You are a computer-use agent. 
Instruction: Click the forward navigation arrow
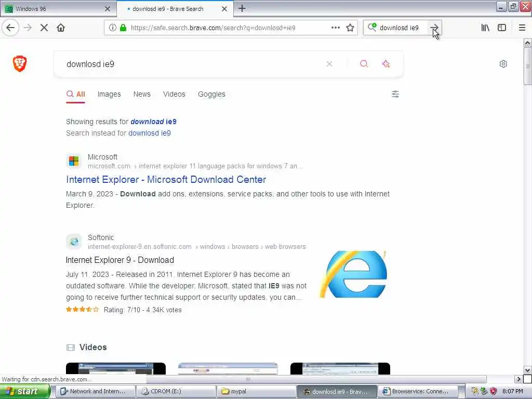pos(28,28)
